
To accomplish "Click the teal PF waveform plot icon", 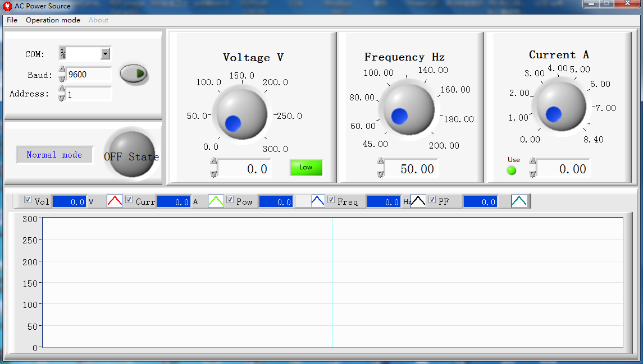I will (519, 201).
